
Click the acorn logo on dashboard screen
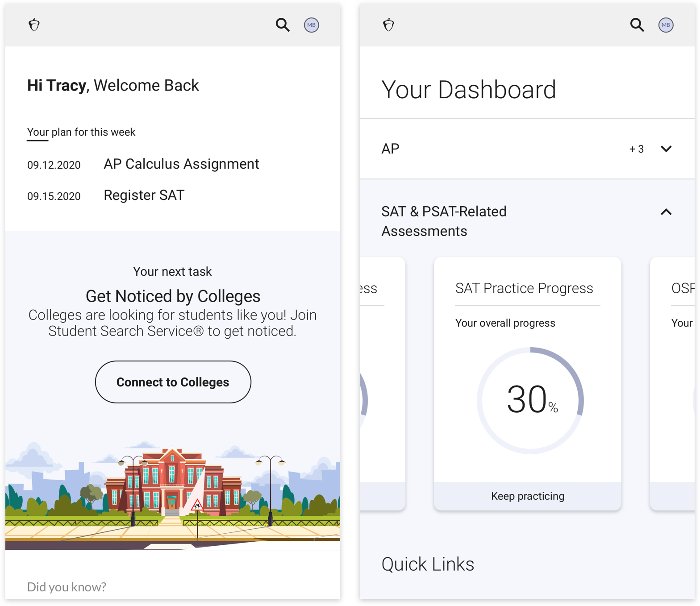pos(388,25)
